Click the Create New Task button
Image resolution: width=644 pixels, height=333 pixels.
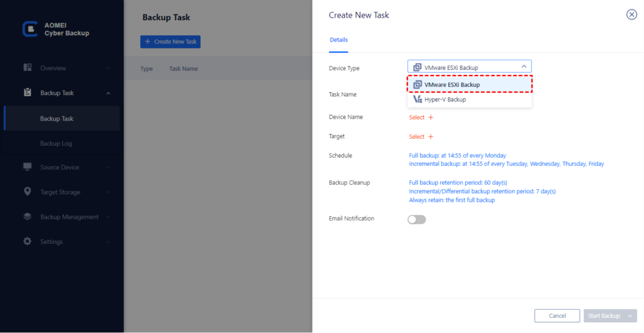coord(170,42)
